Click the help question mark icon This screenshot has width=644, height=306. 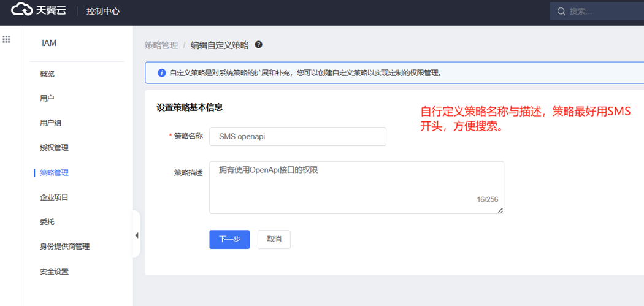(259, 45)
